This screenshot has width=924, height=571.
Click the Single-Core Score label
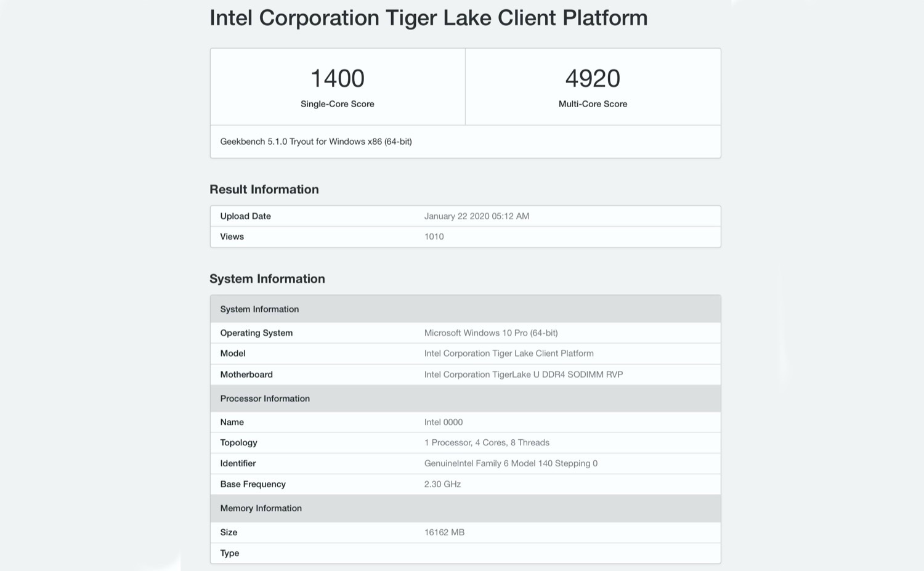337,104
